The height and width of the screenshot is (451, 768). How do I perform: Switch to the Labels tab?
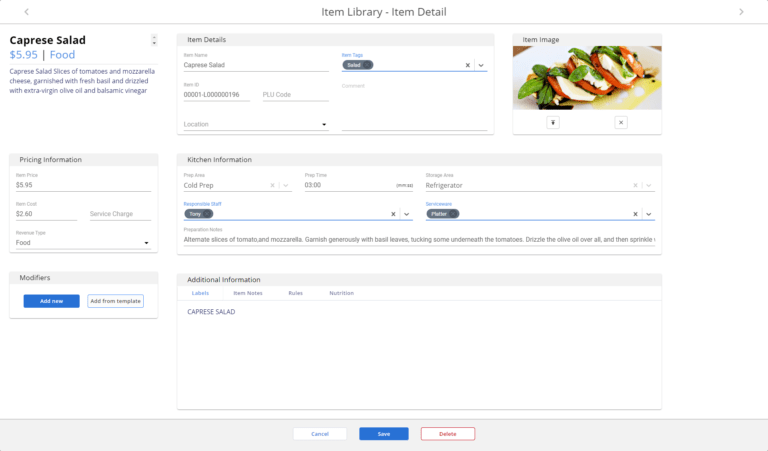(x=200, y=293)
